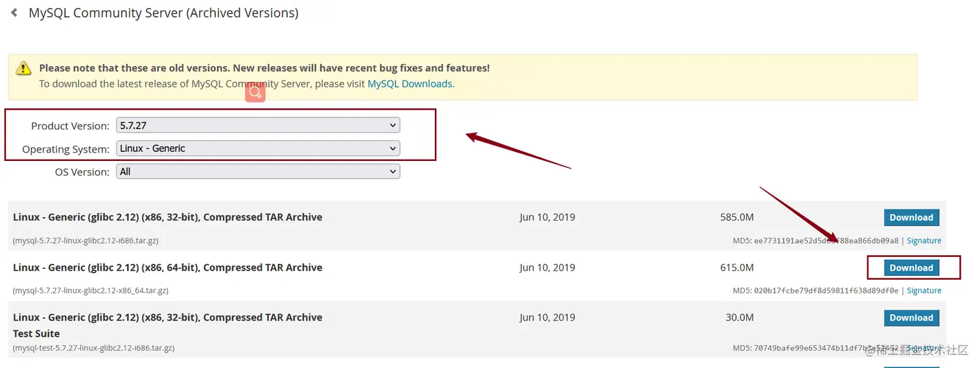Open the Product Version dropdown
This screenshot has width=980, height=368.
click(x=258, y=125)
